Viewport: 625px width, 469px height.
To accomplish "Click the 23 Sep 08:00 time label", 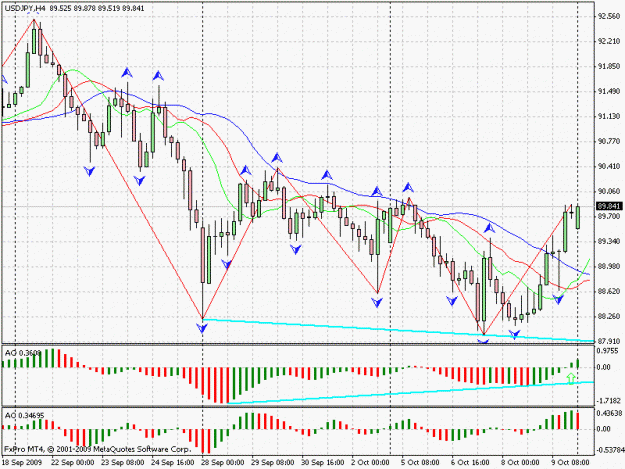I will [123, 463].
